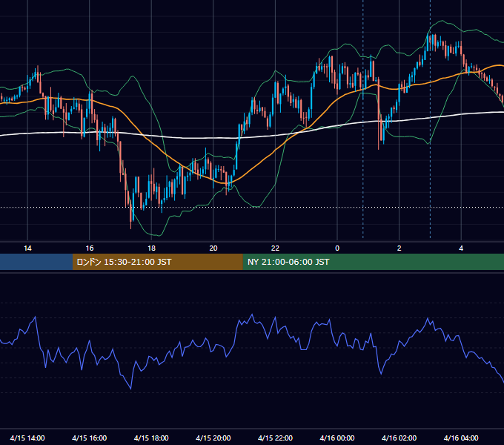Click the '20' hour label on the upper axis
504x445 pixels.
tap(213, 248)
